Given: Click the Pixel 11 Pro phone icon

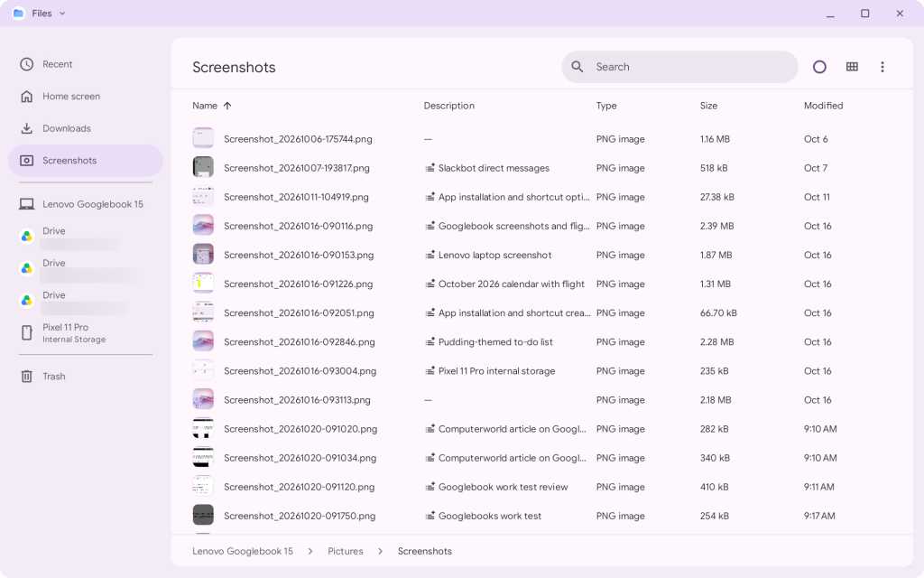Looking at the screenshot, I should (26, 332).
